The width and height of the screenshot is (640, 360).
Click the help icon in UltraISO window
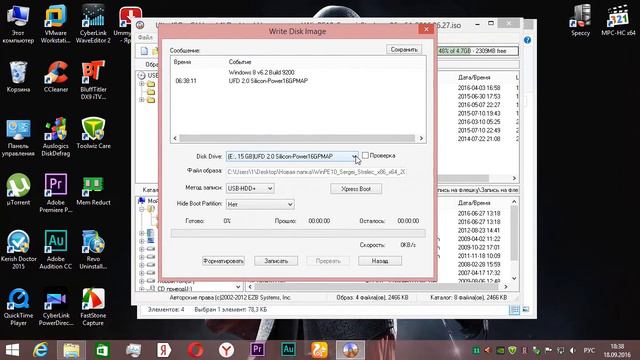coord(527,40)
